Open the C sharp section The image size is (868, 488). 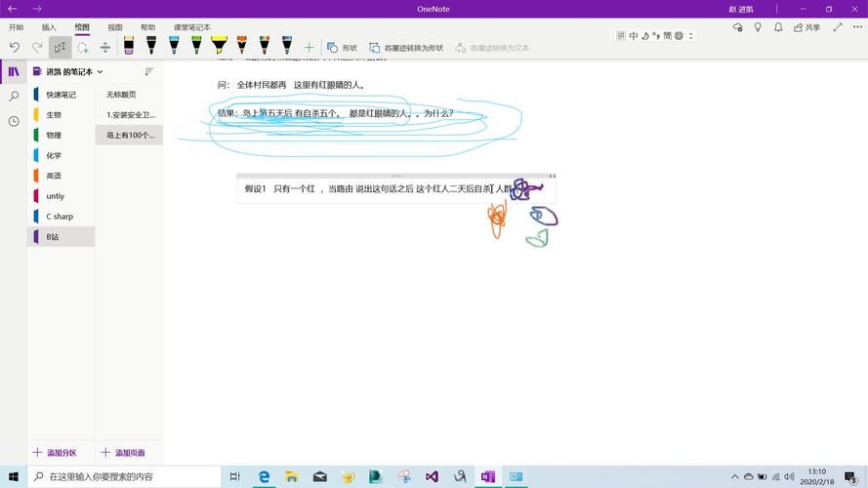click(61, 217)
